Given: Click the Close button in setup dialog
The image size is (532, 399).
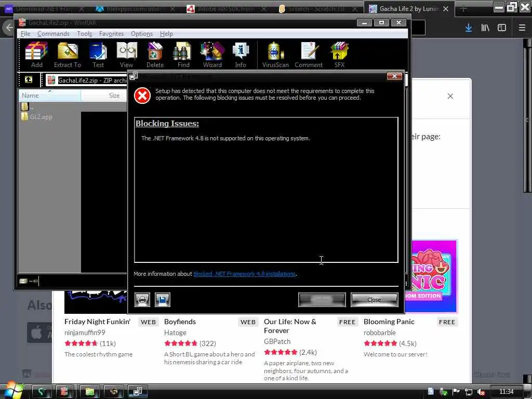Looking at the screenshot, I should click(374, 300).
